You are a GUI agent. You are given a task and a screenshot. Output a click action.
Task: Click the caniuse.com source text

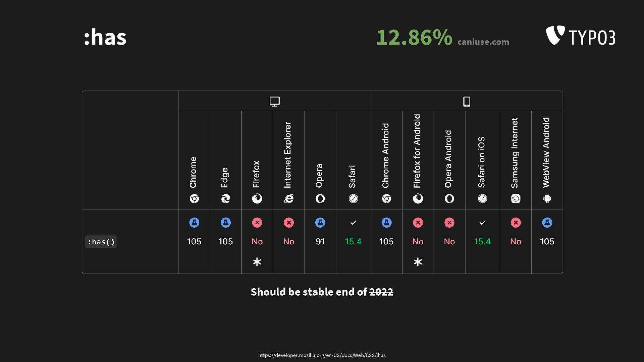click(x=483, y=42)
